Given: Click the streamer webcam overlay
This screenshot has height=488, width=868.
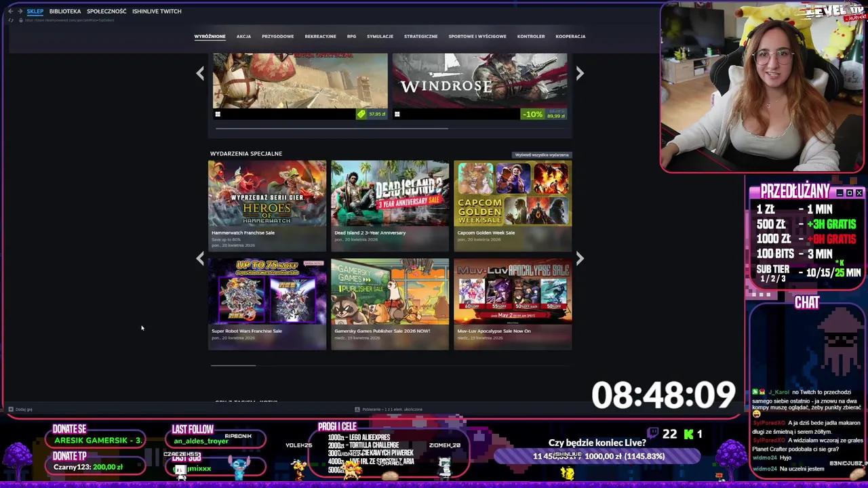Looking at the screenshot, I should [762, 87].
